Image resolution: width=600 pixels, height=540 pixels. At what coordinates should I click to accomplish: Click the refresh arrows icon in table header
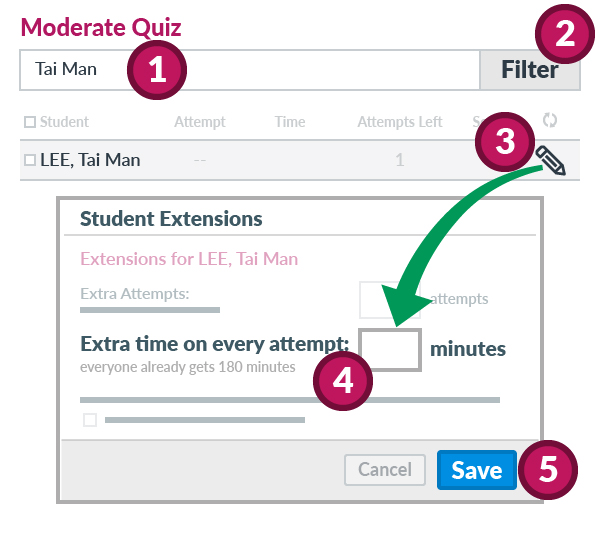[x=549, y=121]
